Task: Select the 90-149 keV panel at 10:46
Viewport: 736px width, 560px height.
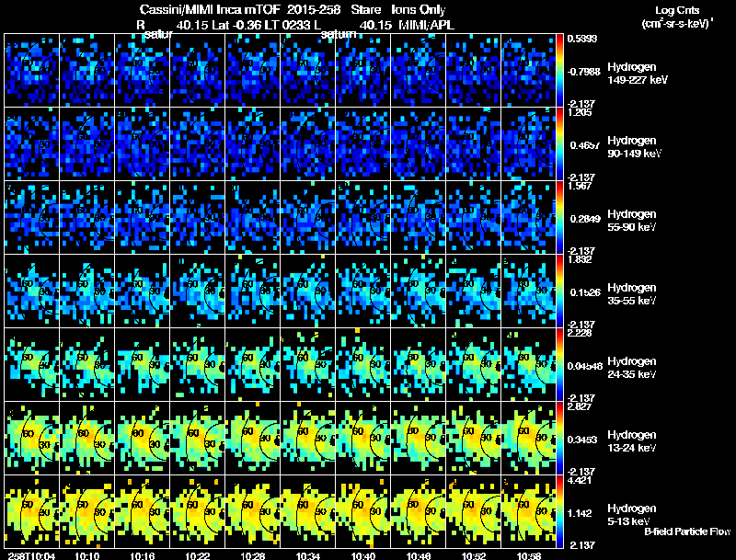Action: [419, 144]
